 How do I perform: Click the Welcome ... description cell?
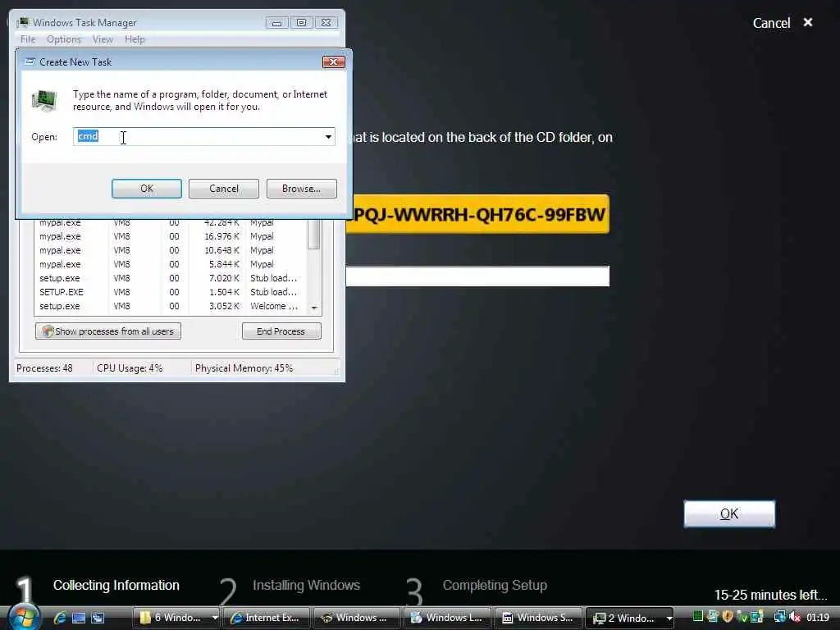pos(274,306)
